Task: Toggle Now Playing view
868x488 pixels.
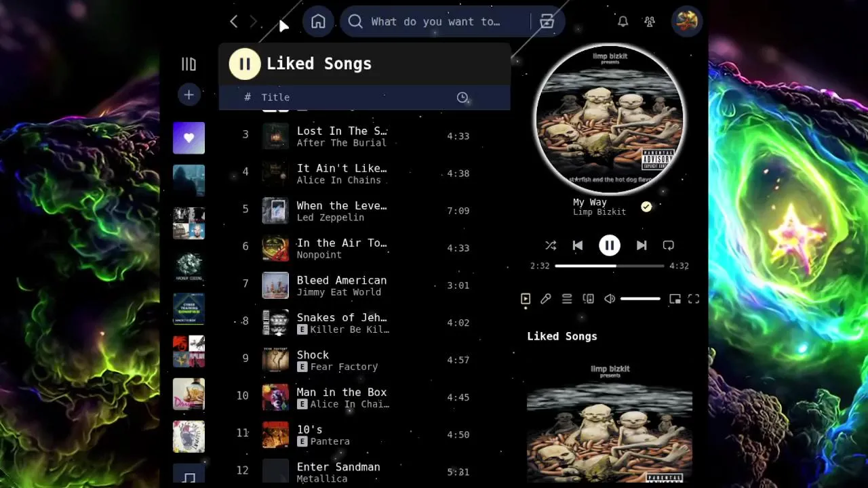Action: click(526, 299)
